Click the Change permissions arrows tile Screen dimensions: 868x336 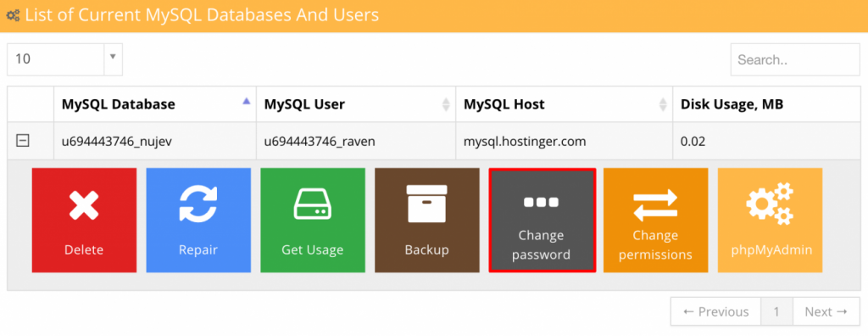pos(655,220)
